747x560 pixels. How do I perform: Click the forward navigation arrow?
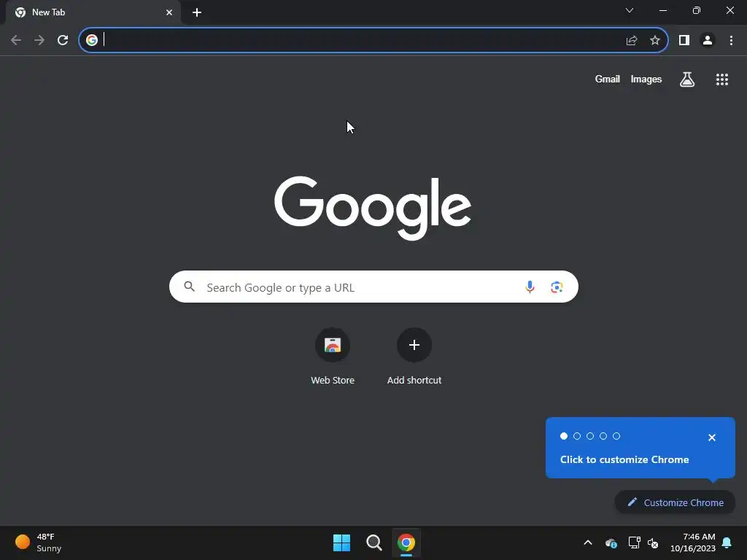coord(39,40)
